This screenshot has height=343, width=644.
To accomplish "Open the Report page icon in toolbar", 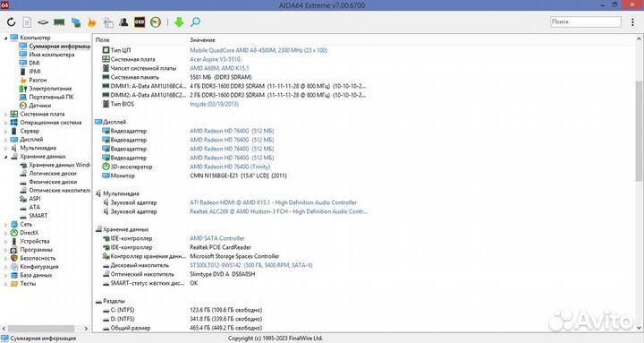I will pyautogui.click(x=27, y=22).
